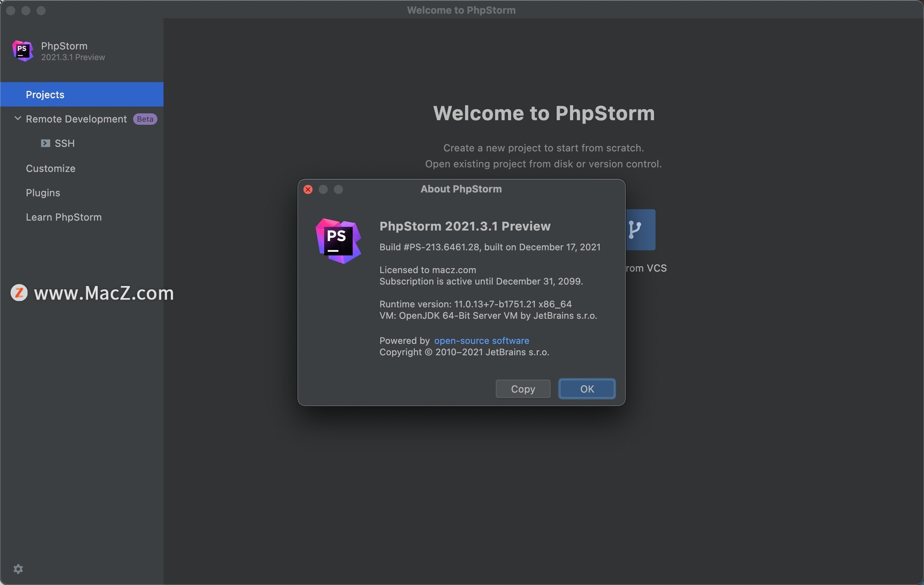Screen dimensions: 924x585
Task: Click the Copyright JetBrains line
Action: click(464, 352)
